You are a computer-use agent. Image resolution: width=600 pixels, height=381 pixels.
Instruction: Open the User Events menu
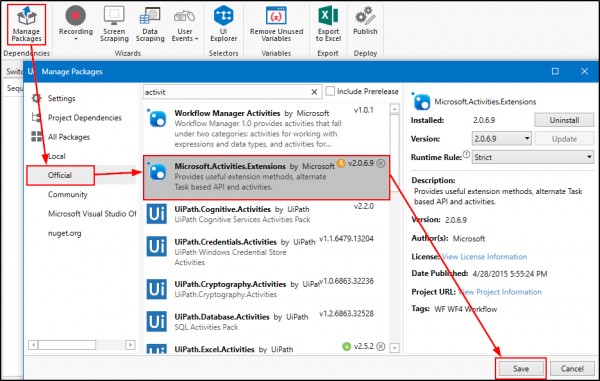pos(185,24)
